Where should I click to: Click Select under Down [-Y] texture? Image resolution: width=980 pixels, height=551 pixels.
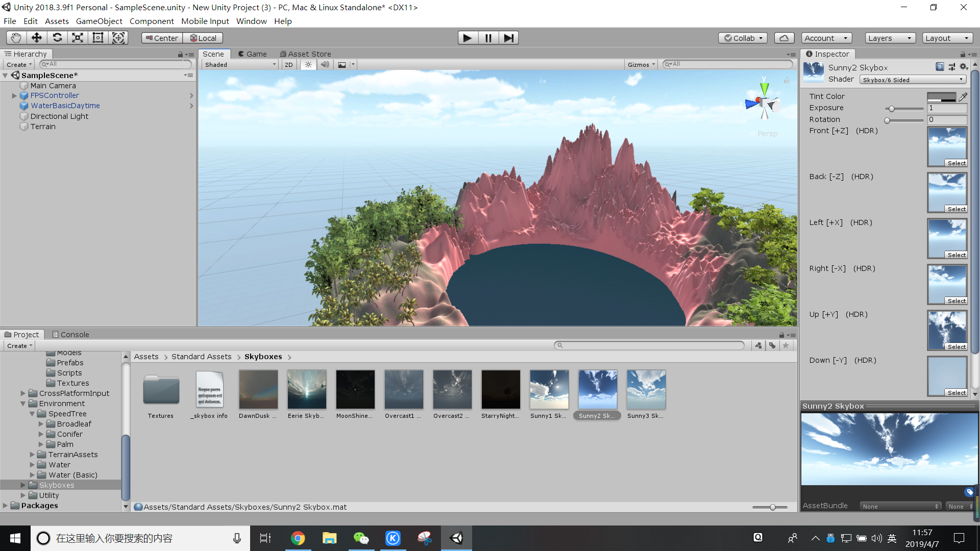point(957,393)
